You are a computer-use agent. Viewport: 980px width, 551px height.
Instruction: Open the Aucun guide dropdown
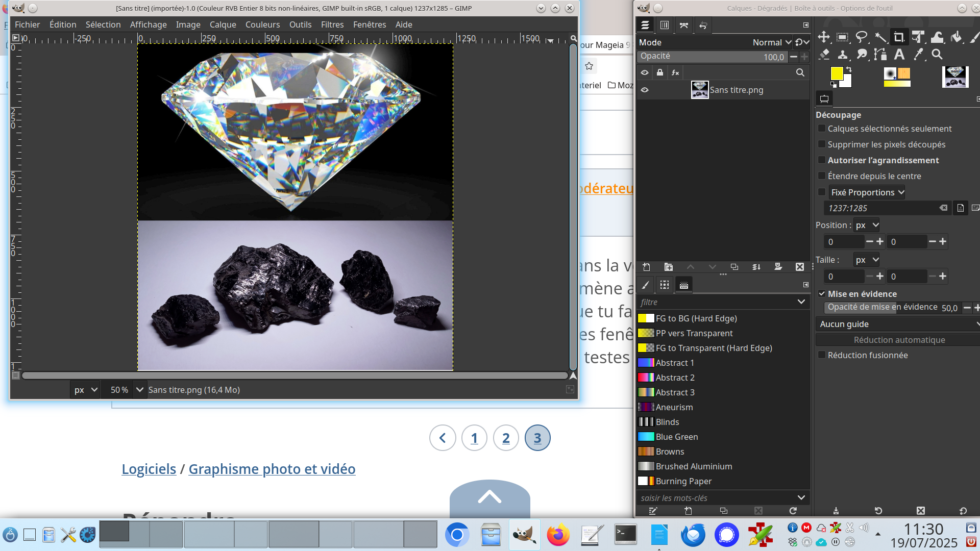click(897, 324)
